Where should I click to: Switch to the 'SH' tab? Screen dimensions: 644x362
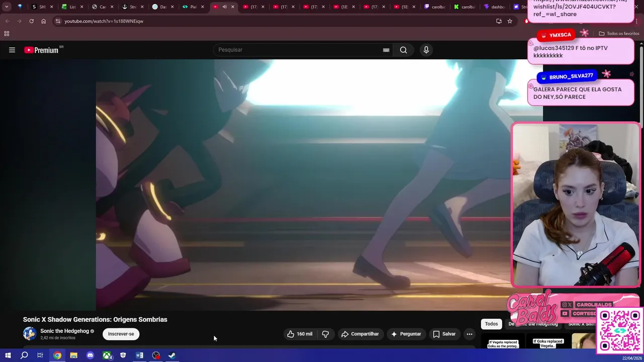point(41,7)
